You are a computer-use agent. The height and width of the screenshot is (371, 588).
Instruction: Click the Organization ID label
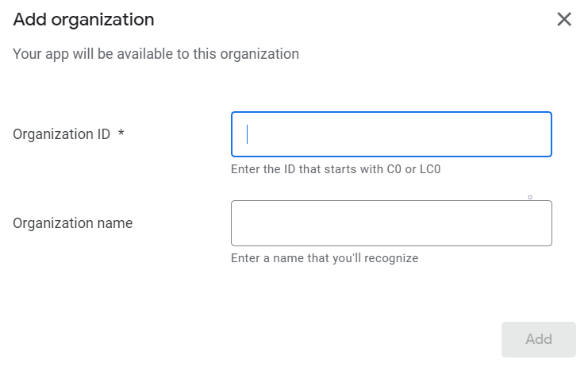[61, 134]
